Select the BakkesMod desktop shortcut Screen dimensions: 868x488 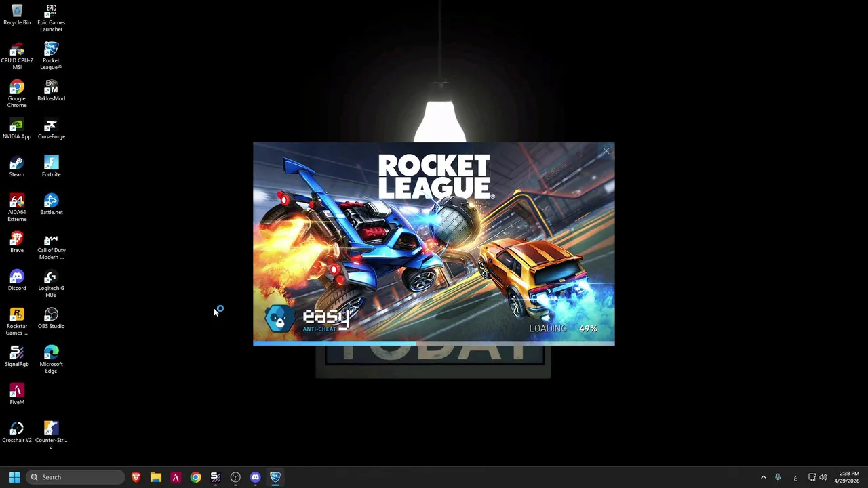(x=51, y=91)
